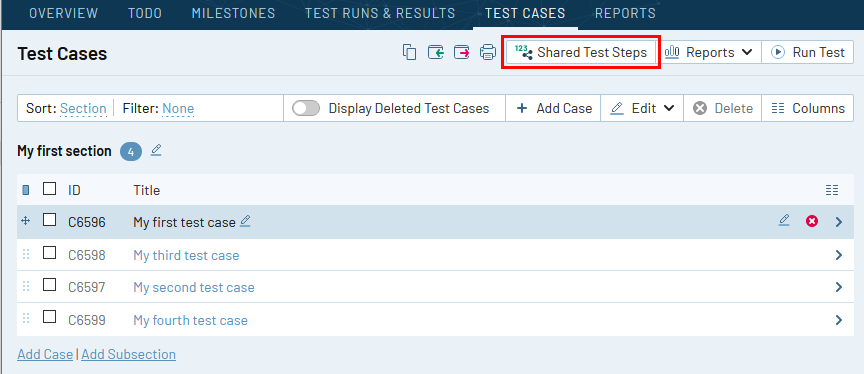
Task: Toggle Display Deleted Test Cases switch
Action: pos(306,108)
